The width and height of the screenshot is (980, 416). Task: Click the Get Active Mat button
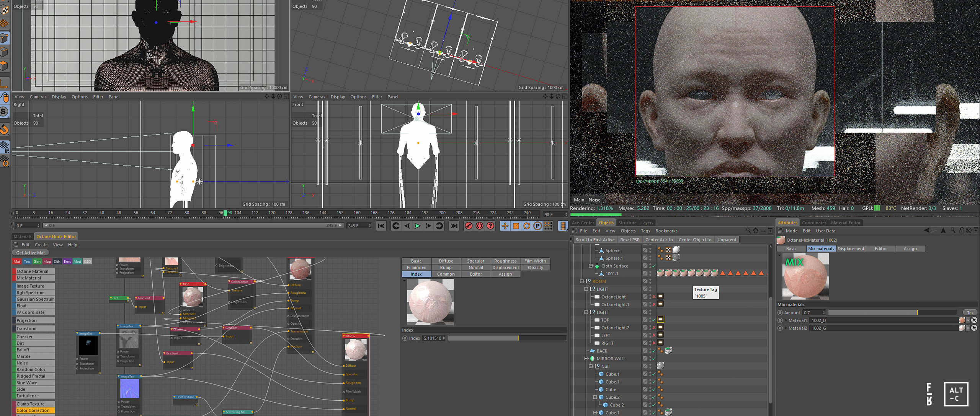coord(31,253)
